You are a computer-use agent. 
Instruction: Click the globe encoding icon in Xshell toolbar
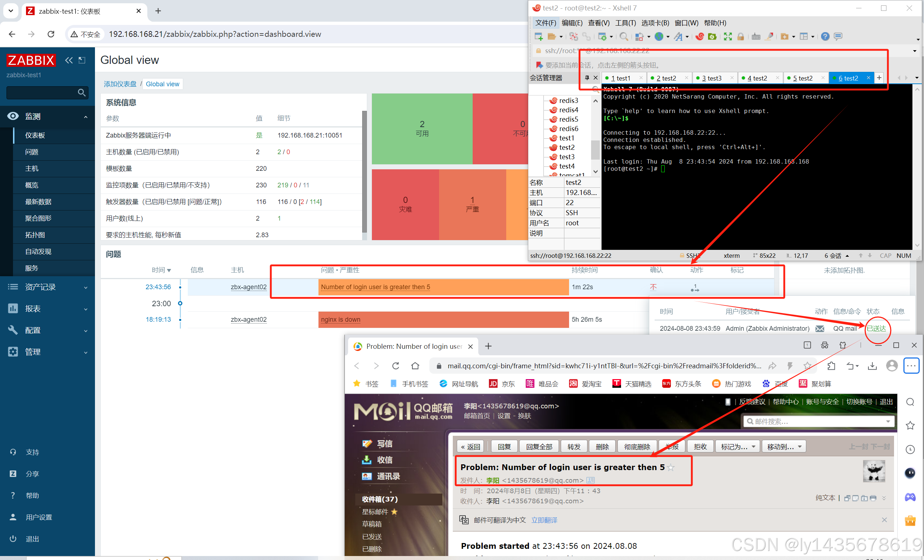[x=659, y=36]
